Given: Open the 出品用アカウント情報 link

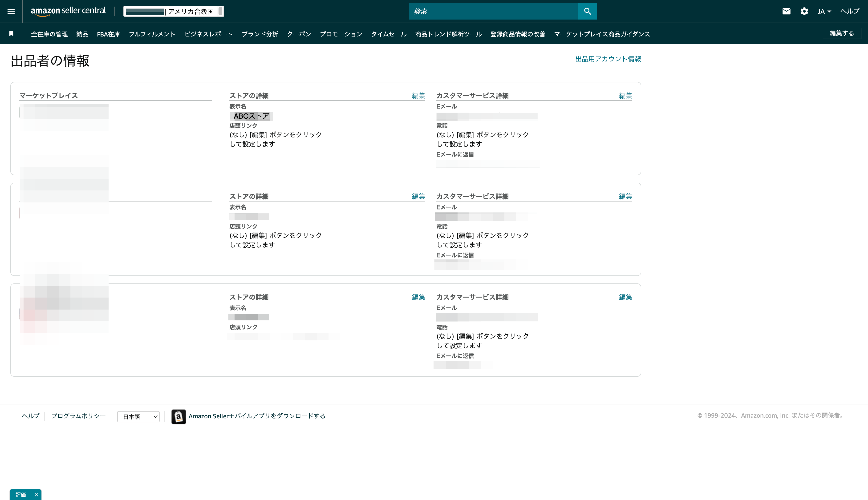Looking at the screenshot, I should coord(608,59).
